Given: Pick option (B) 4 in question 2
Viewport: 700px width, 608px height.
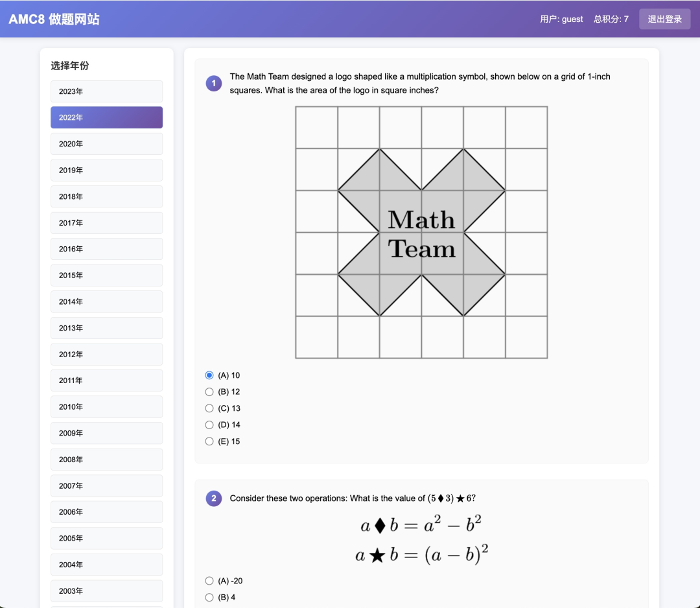Looking at the screenshot, I should (x=209, y=597).
